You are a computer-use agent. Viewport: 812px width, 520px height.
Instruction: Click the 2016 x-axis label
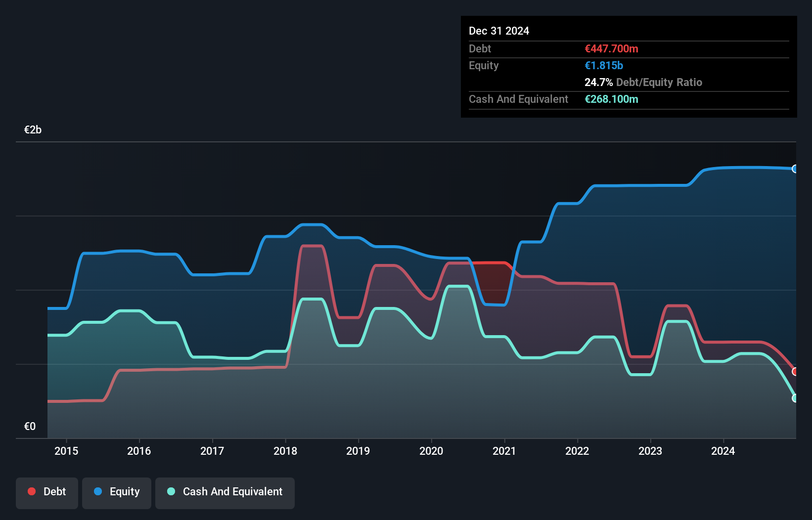(x=139, y=451)
